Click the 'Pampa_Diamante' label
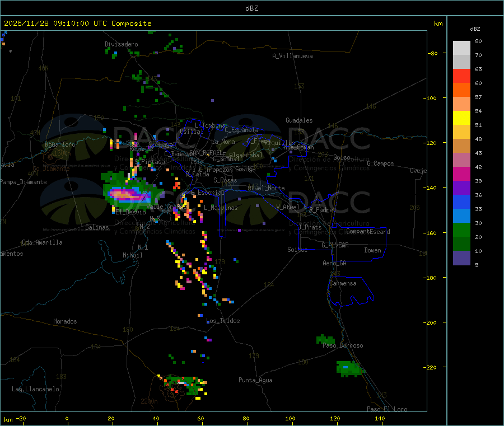Image resolution: width=504 pixels, height=426 pixels. click(24, 182)
